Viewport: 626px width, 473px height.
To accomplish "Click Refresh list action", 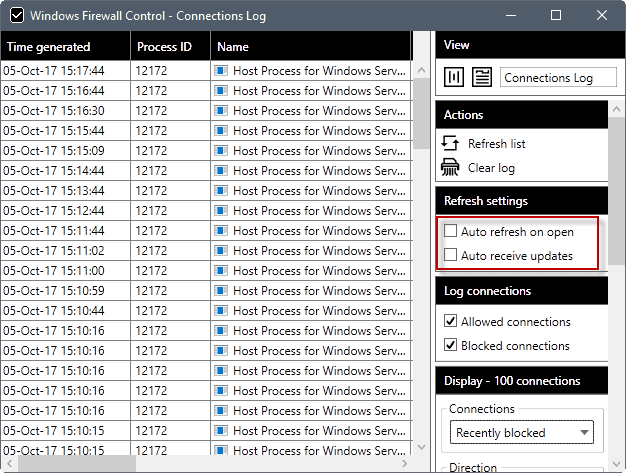I will [497, 144].
